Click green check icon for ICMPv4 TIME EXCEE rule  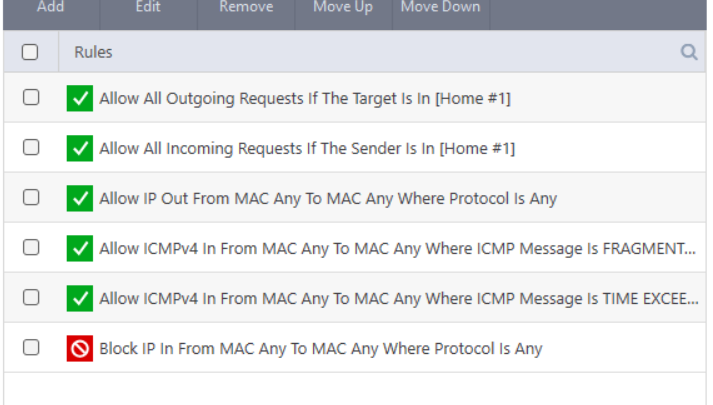pyautogui.click(x=80, y=298)
